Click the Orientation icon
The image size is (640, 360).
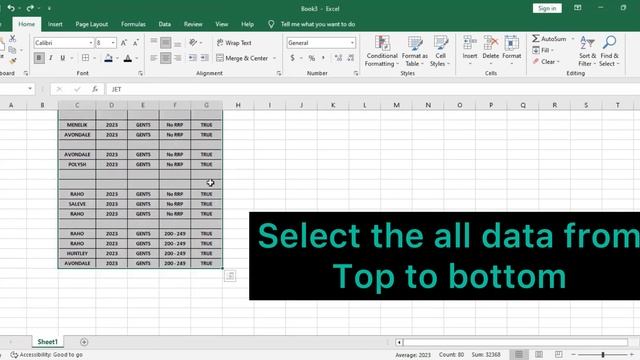[193, 42]
